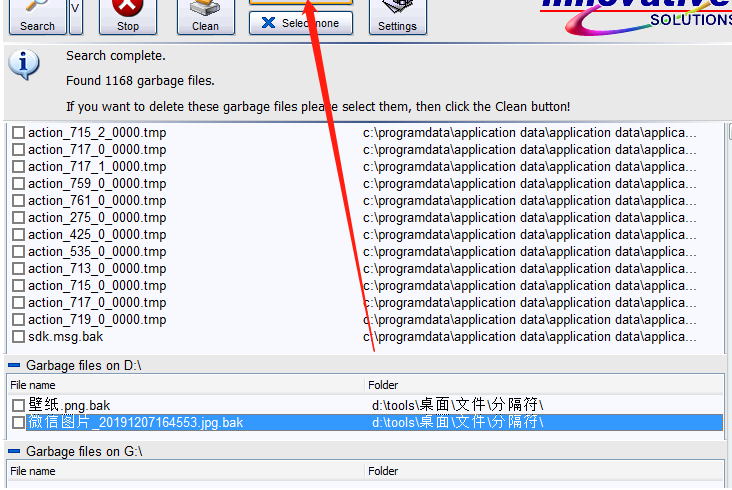Check the box for action_717_1_0000.tmp
732x490 pixels.
click(x=18, y=167)
